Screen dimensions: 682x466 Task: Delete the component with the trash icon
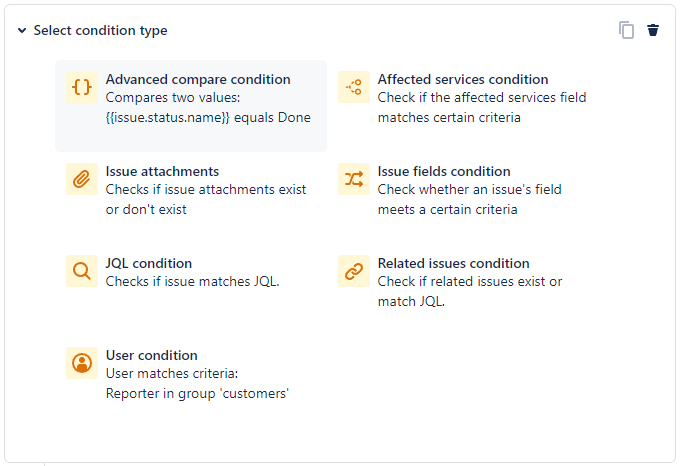click(653, 30)
